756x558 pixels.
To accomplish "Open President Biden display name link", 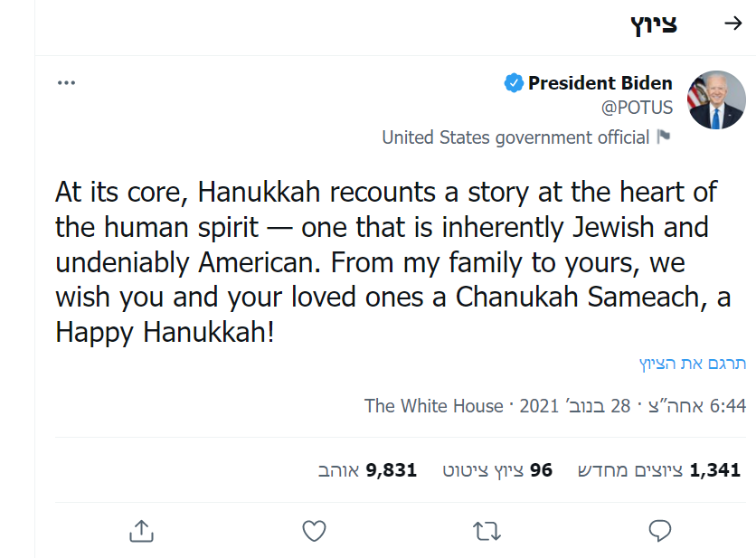I will pyautogui.click(x=600, y=83).
